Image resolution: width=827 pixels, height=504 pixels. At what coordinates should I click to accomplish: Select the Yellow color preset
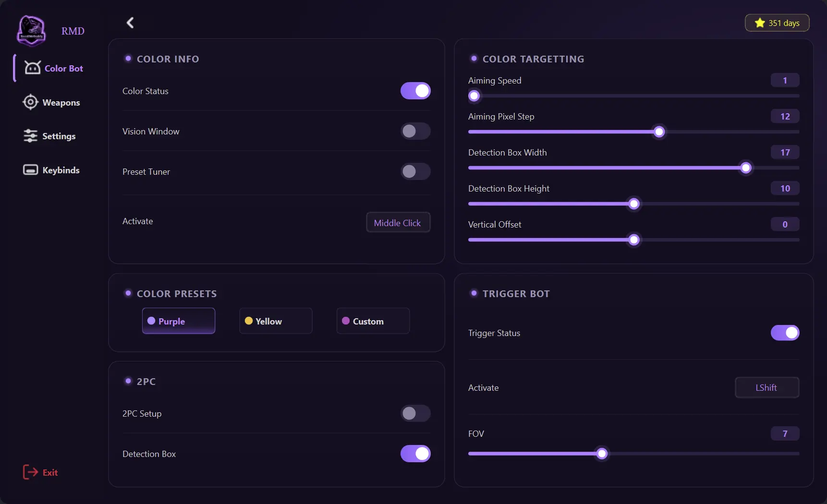(276, 321)
